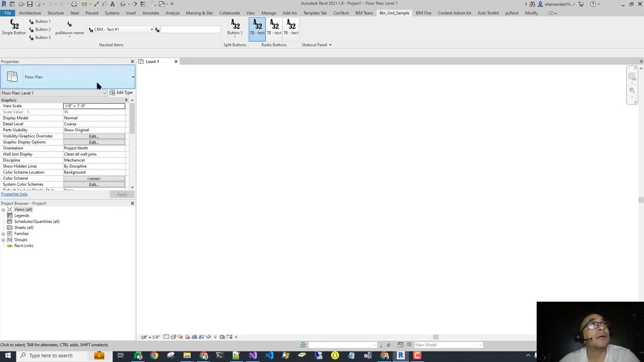Viewport: 644px width, 362px height.
Task: Edit the View Scale value field
Action: [x=94, y=106]
